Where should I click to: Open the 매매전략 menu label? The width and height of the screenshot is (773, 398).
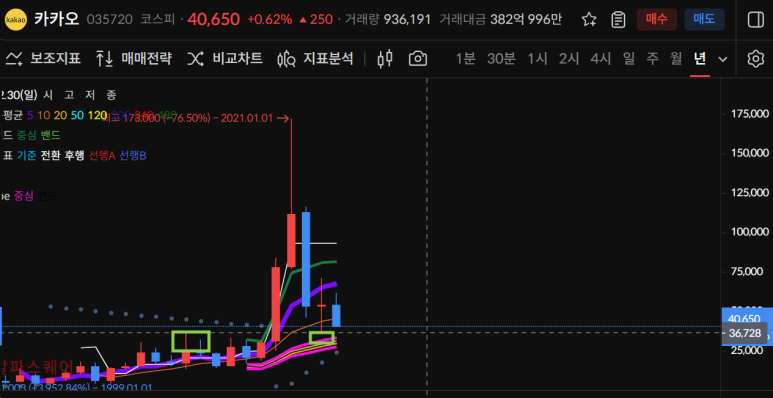coord(146,59)
